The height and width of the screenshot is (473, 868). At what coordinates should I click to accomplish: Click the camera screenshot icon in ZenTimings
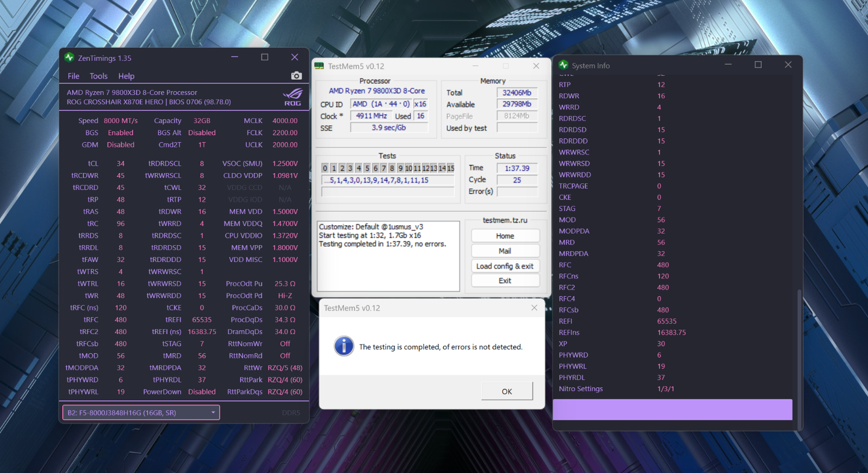[296, 76]
